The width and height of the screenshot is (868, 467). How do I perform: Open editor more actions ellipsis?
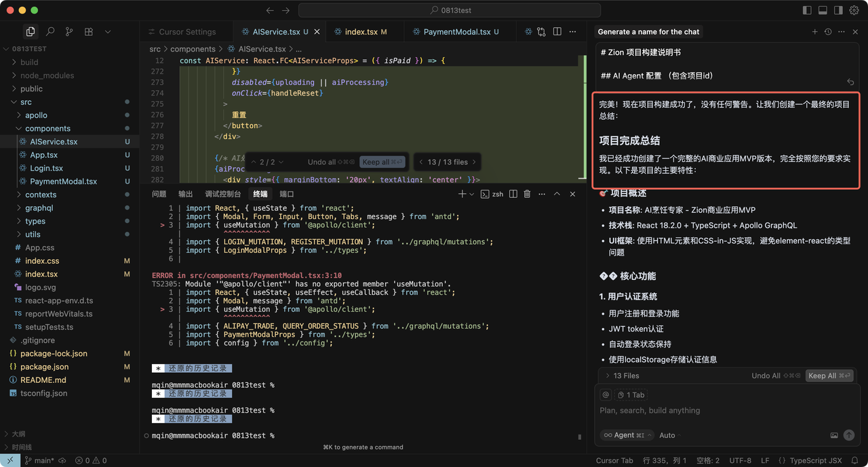(x=574, y=31)
